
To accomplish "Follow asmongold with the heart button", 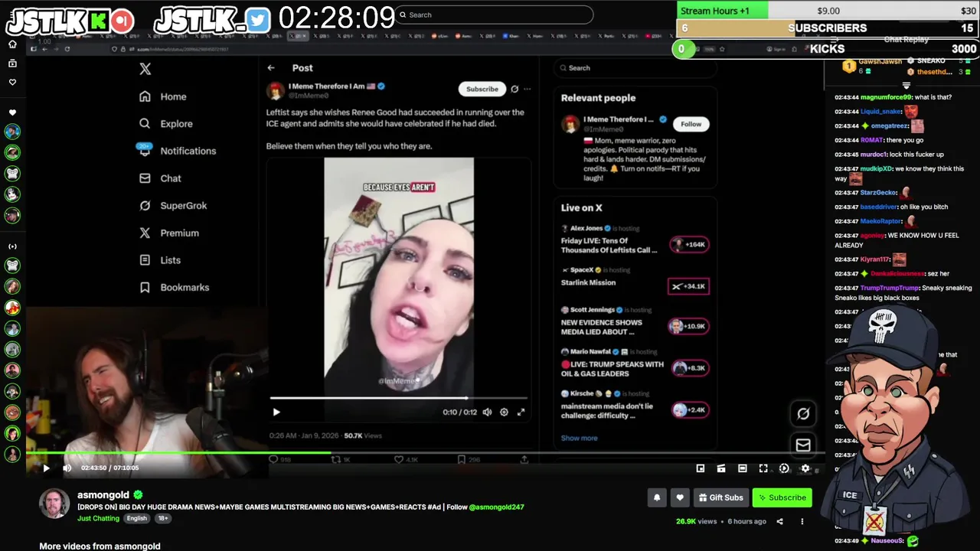I will point(680,497).
